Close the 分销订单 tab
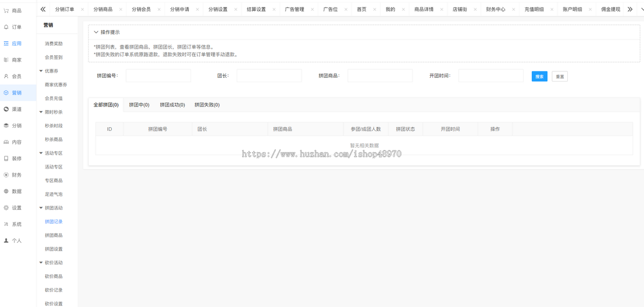Viewport: 644px width, 307px height. 82,10
